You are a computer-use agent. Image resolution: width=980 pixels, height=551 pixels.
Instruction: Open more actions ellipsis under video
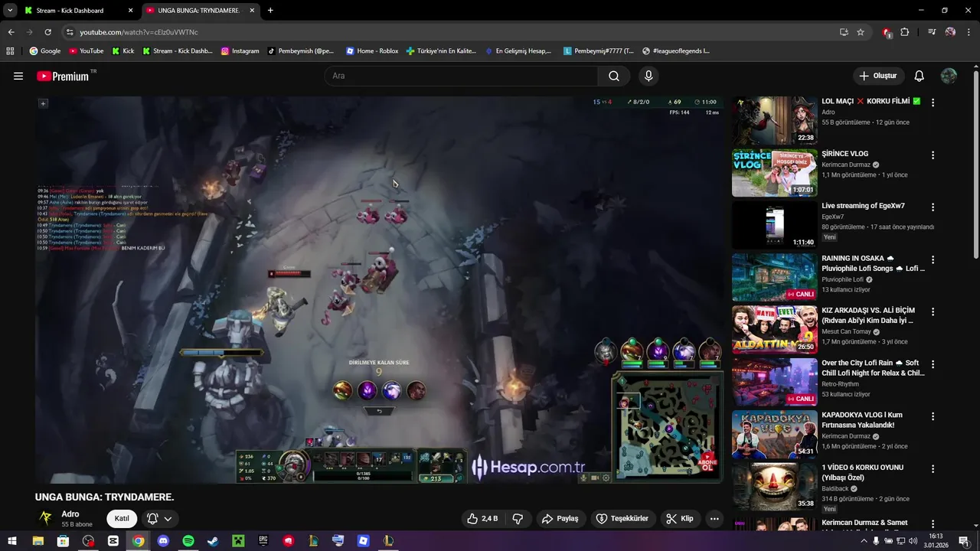tap(714, 518)
